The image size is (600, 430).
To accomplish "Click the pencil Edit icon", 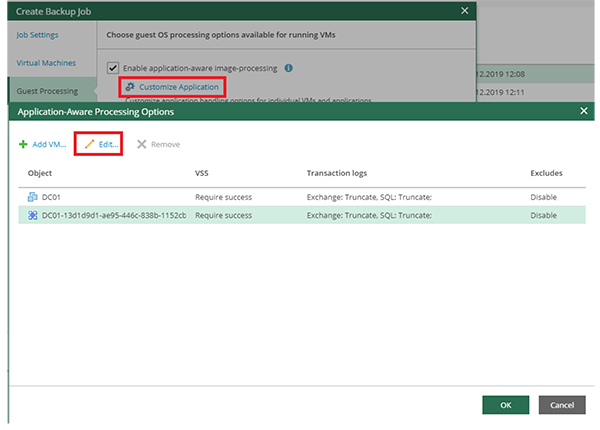I will (x=89, y=144).
